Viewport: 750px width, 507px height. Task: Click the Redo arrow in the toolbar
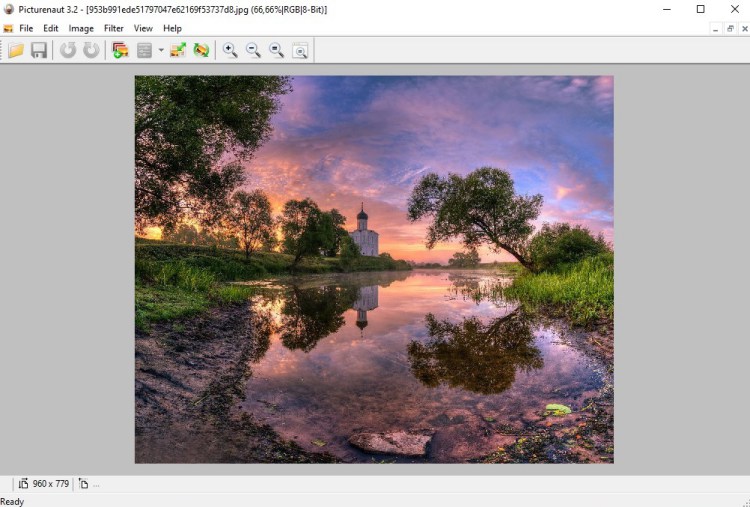click(x=91, y=50)
